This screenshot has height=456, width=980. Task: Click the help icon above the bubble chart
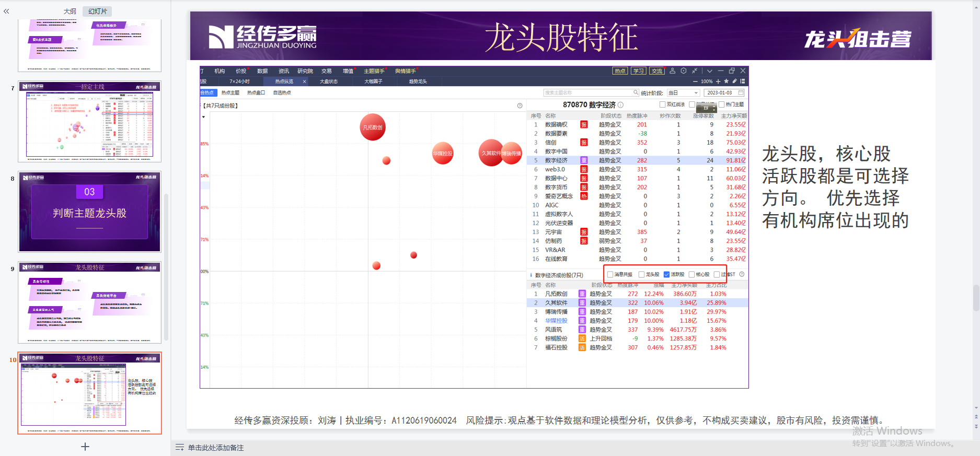tap(520, 106)
